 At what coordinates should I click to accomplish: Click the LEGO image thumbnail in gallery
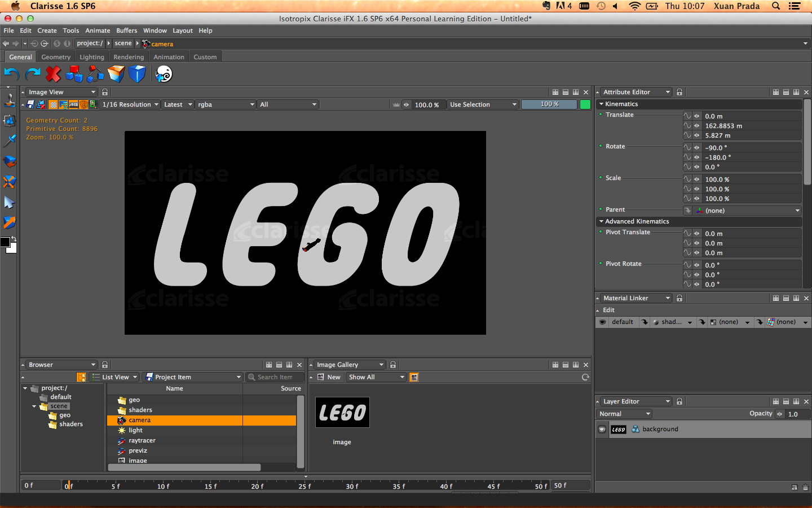(x=342, y=413)
